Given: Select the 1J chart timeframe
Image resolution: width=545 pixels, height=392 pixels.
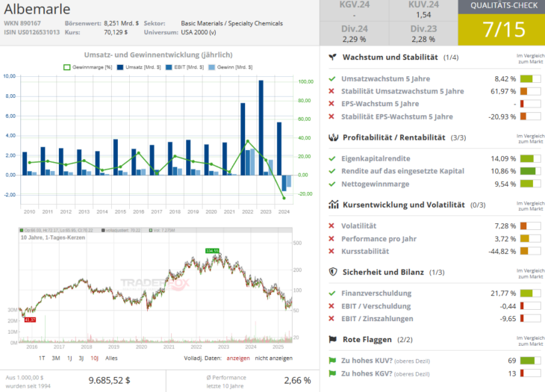Looking at the screenshot, I should click(69, 358).
